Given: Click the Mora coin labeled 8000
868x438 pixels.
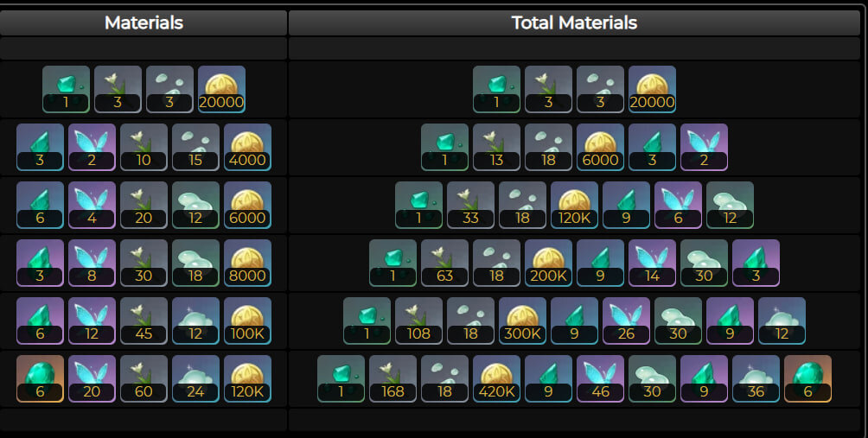Looking at the screenshot, I should coord(247,263).
